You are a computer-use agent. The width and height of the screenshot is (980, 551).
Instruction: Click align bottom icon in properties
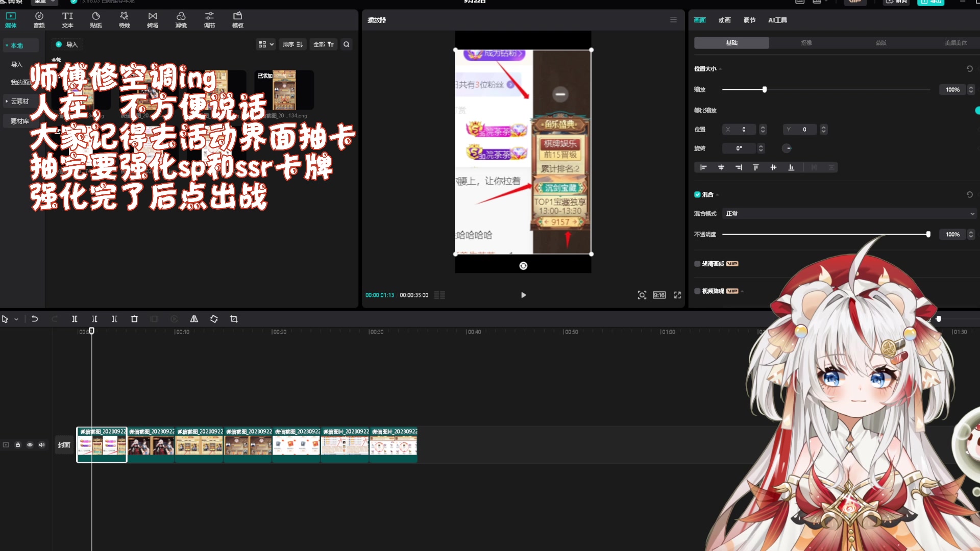[791, 167]
